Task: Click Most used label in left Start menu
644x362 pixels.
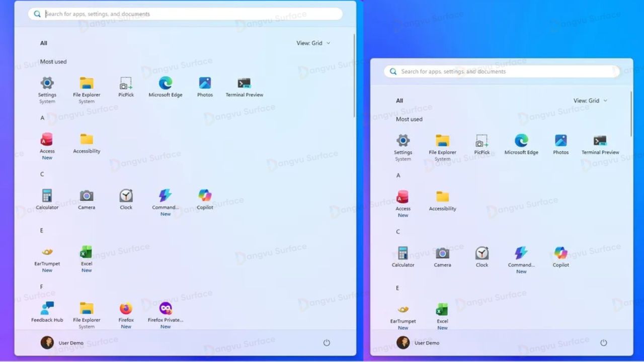Action: click(53, 61)
